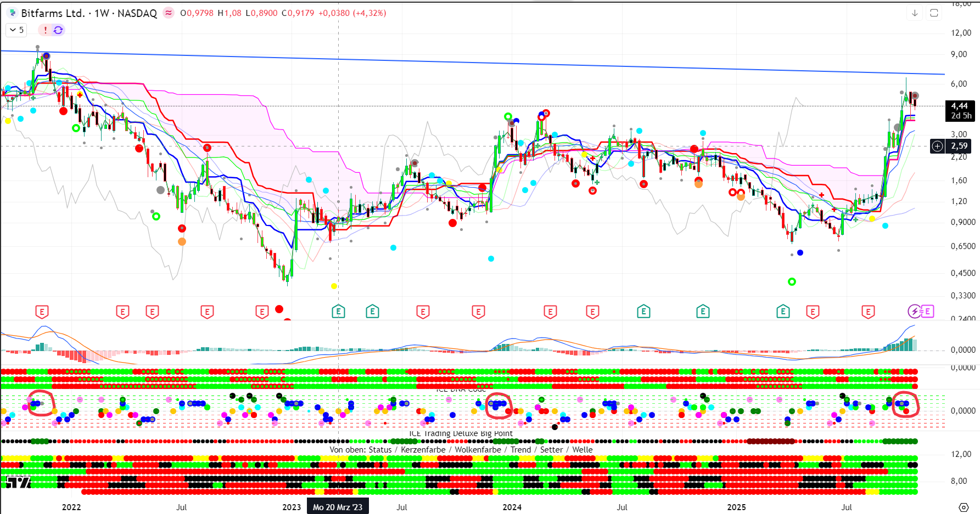Image resolution: width=980 pixels, height=514 pixels.
Task: Maximize the chart pane with square icon
Action: (x=934, y=13)
